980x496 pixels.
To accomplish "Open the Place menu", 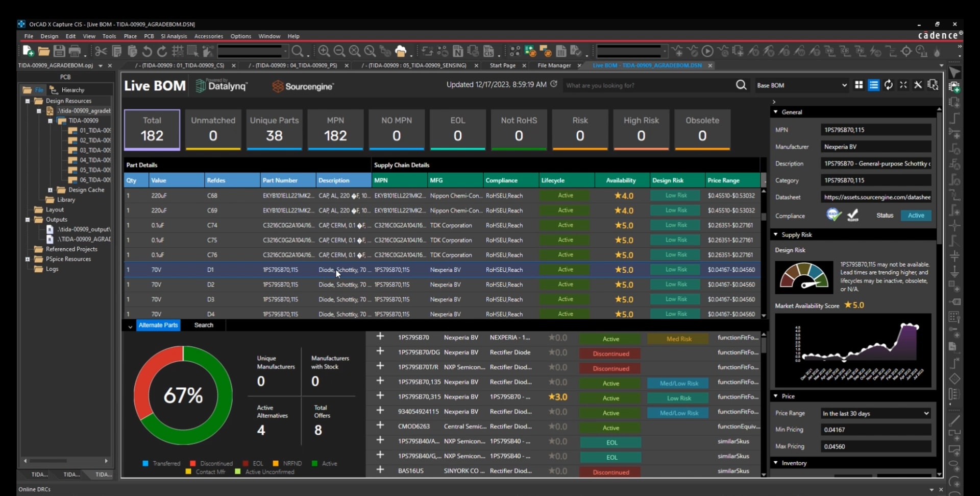I will [x=130, y=36].
